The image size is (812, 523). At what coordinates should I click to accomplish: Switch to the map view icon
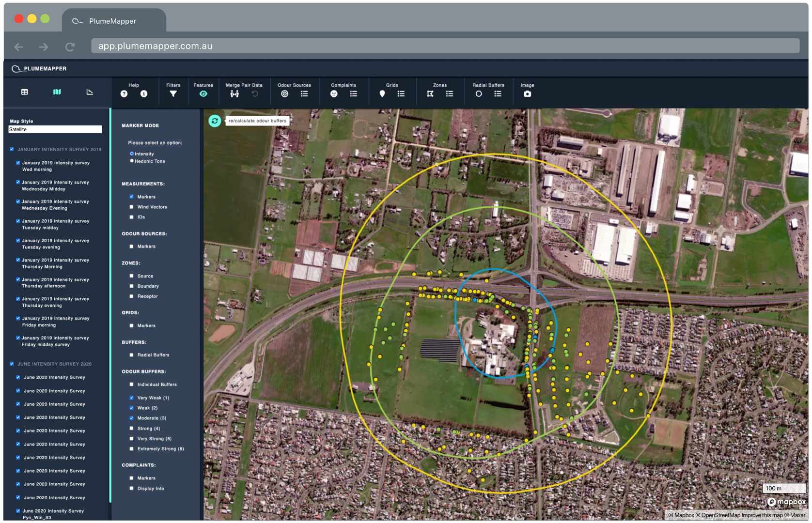(x=57, y=92)
